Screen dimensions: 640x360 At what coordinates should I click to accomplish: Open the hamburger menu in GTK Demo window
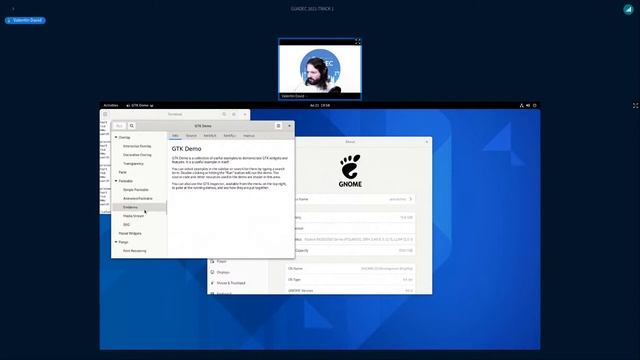click(278, 126)
